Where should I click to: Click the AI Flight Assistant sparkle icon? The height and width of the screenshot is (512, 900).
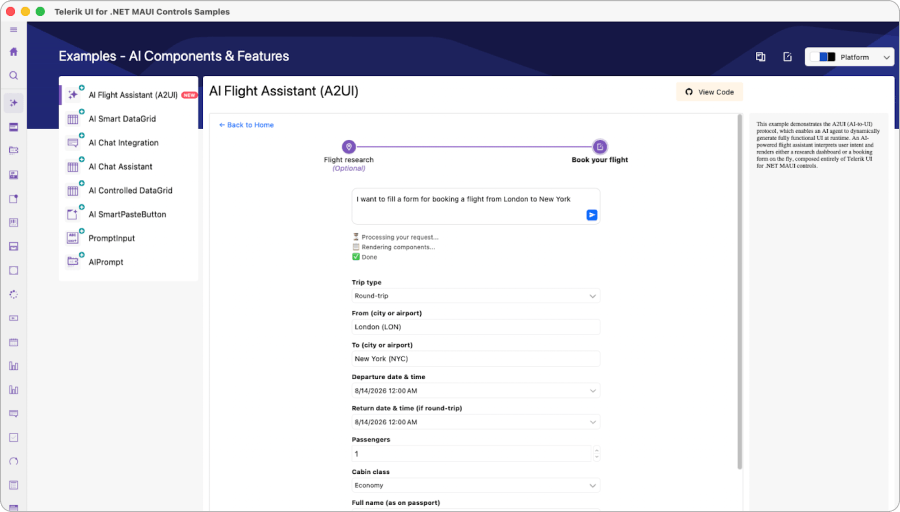pyautogui.click(x=73, y=94)
